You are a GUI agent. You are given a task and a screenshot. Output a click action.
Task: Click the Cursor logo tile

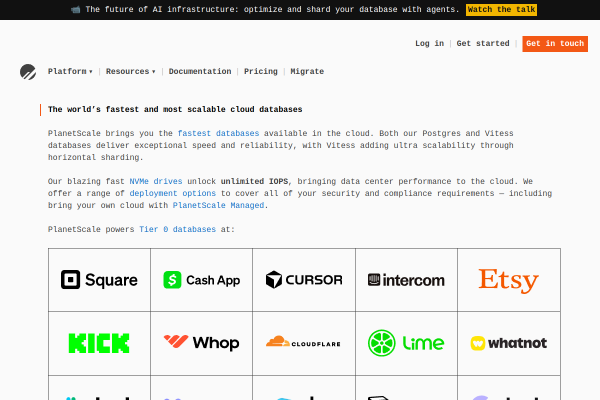304,280
